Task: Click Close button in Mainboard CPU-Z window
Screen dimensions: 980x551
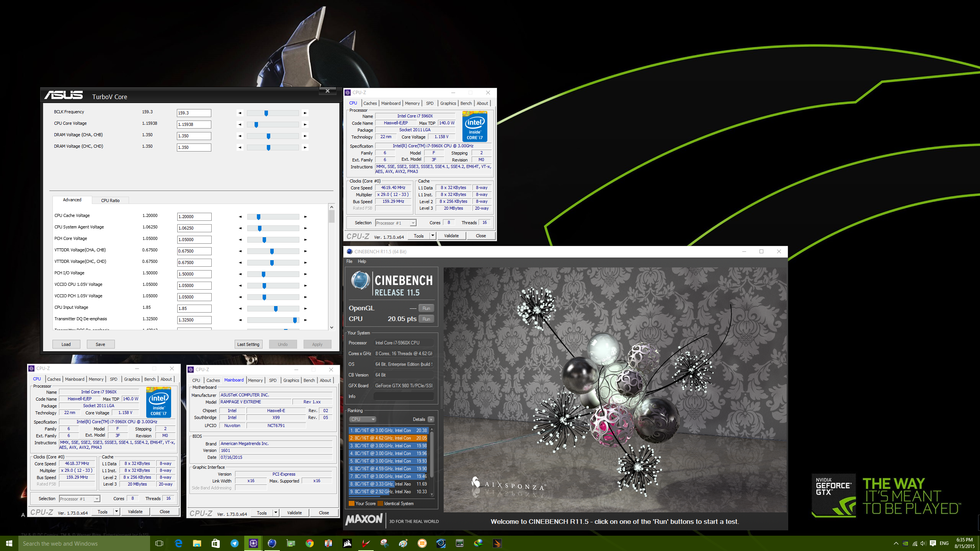Action: point(324,513)
